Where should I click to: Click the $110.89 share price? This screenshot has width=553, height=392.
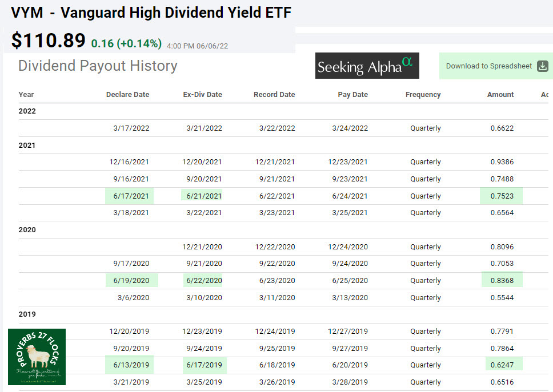[49, 41]
